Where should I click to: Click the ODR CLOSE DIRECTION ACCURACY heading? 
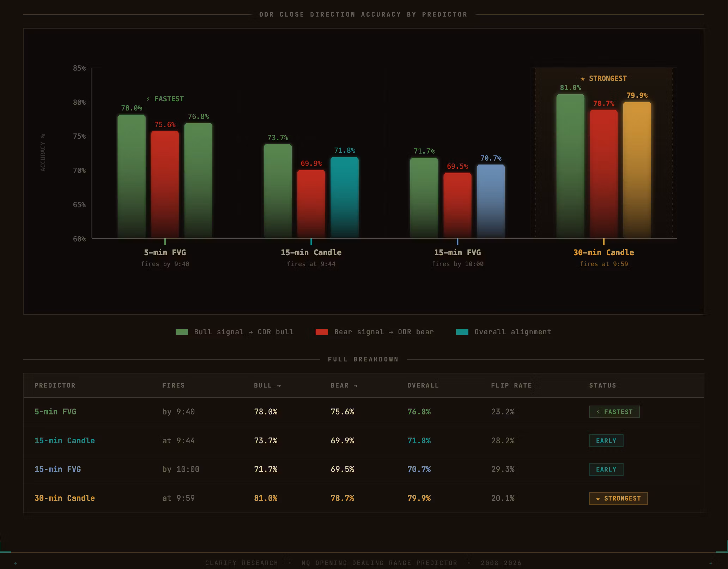click(363, 14)
